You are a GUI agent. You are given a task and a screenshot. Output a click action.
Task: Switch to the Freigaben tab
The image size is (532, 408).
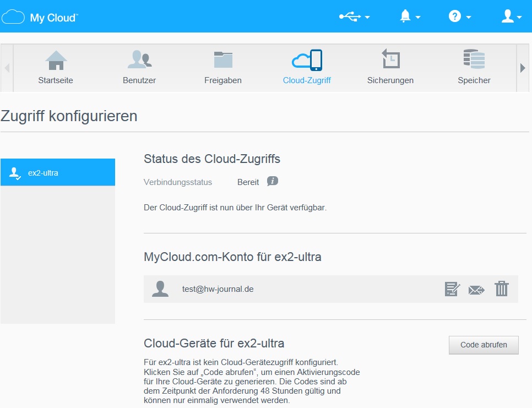223,68
